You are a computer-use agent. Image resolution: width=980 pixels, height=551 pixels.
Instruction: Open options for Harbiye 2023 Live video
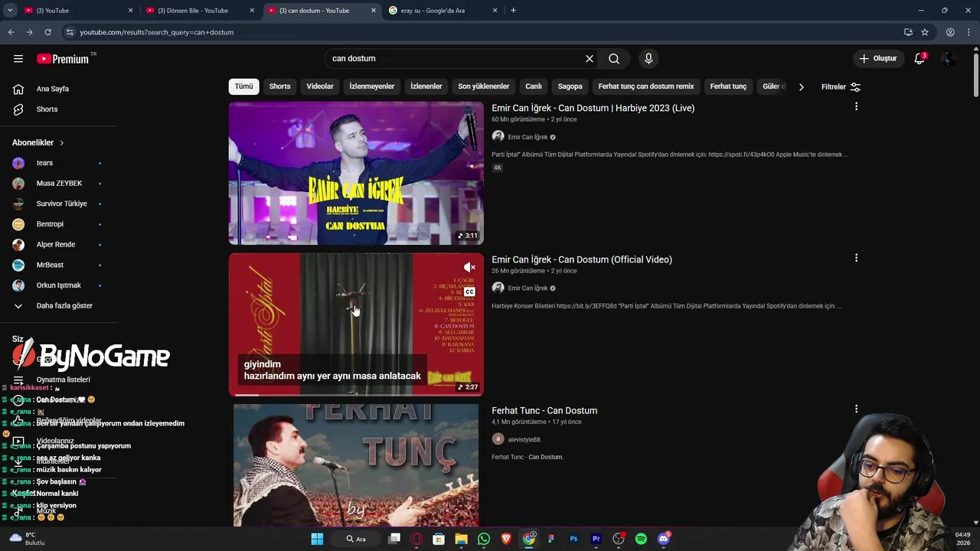pos(856,107)
